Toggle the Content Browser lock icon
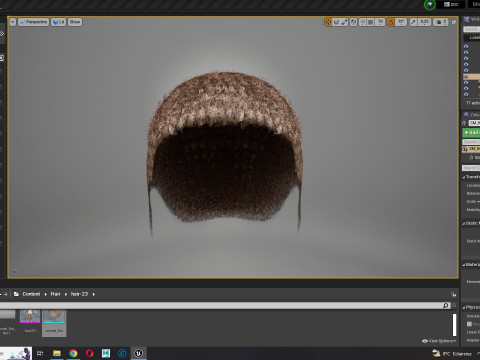The width and height of the screenshot is (480, 360). 453,294
